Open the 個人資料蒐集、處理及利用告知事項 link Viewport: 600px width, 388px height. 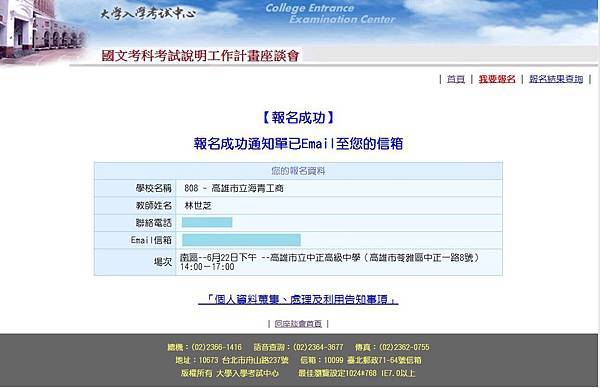pos(298,299)
